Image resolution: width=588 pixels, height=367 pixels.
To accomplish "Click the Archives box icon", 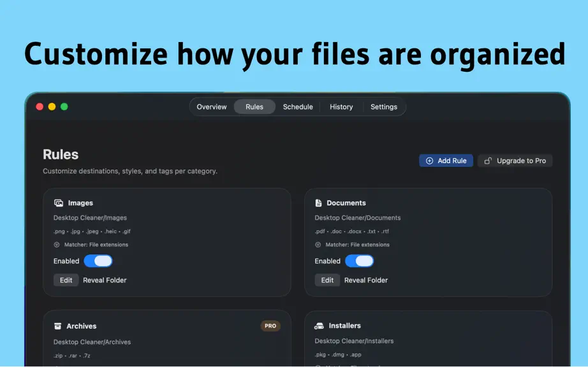I will coord(58,326).
